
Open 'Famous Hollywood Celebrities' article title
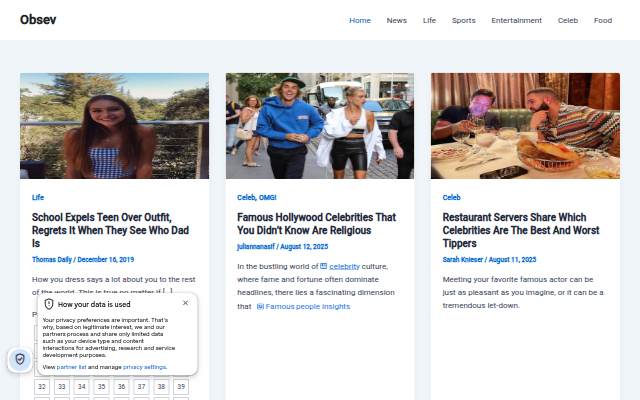click(x=316, y=224)
